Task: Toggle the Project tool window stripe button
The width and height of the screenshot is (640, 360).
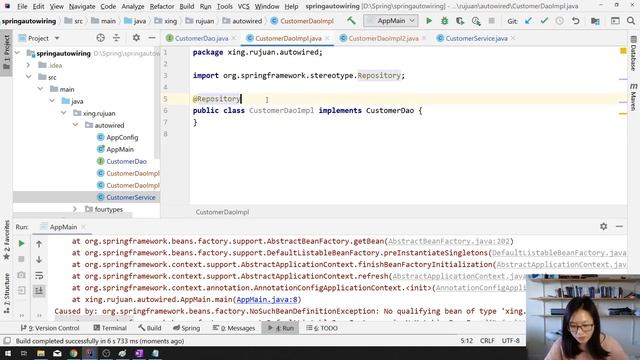Action: [7, 52]
